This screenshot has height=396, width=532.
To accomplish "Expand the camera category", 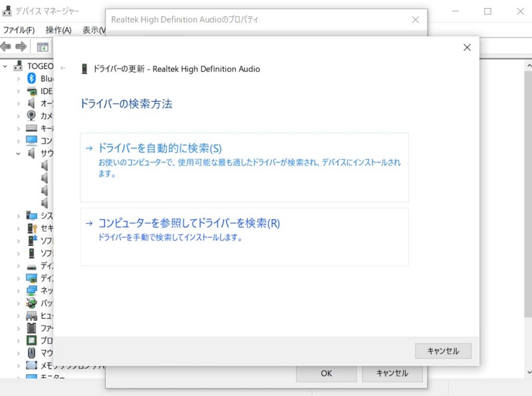I will pyautogui.click(x=19, y=116).
